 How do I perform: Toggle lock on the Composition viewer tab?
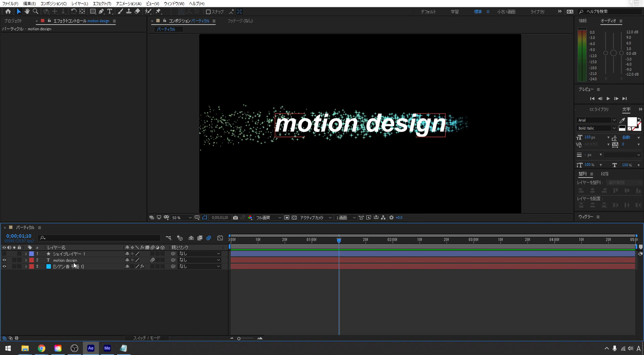(165, 21)
